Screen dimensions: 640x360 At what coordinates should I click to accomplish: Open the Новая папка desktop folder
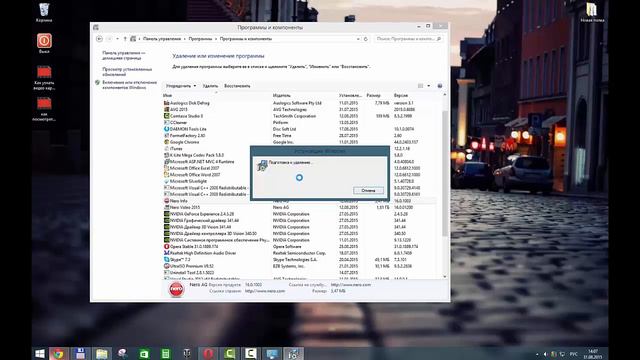pos(592,13)
